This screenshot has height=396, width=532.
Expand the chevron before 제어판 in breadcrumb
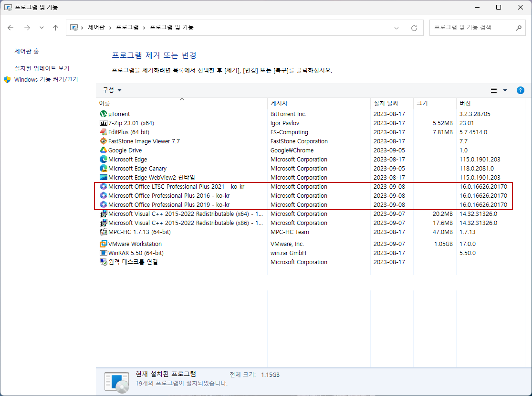pos(82,28)
